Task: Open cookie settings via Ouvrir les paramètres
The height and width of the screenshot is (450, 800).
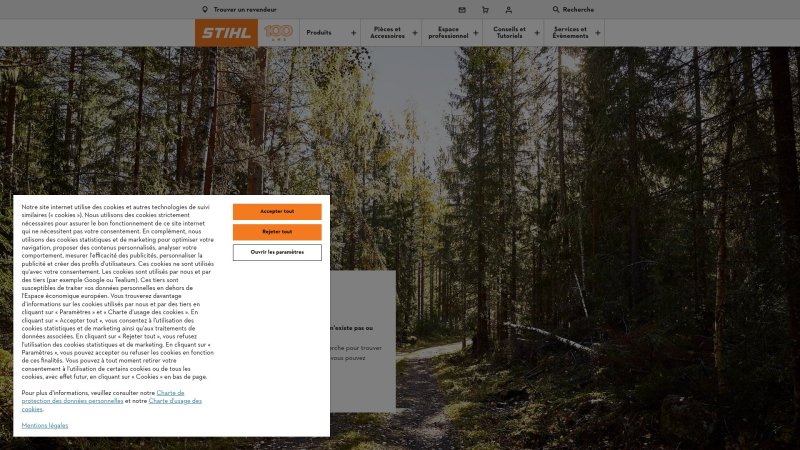Action: [x=277, y=253]
